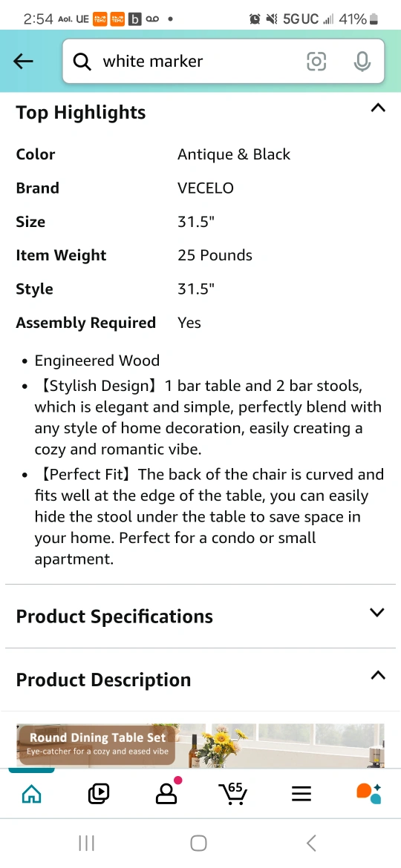Tap Android recent apps navigation button
Screen dimensions: 401x868
pyautogui.click(x=86, y=843)
